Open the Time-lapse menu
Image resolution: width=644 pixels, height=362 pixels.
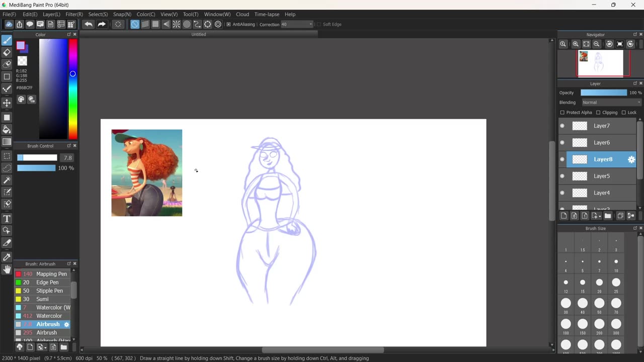pos(267,14)
